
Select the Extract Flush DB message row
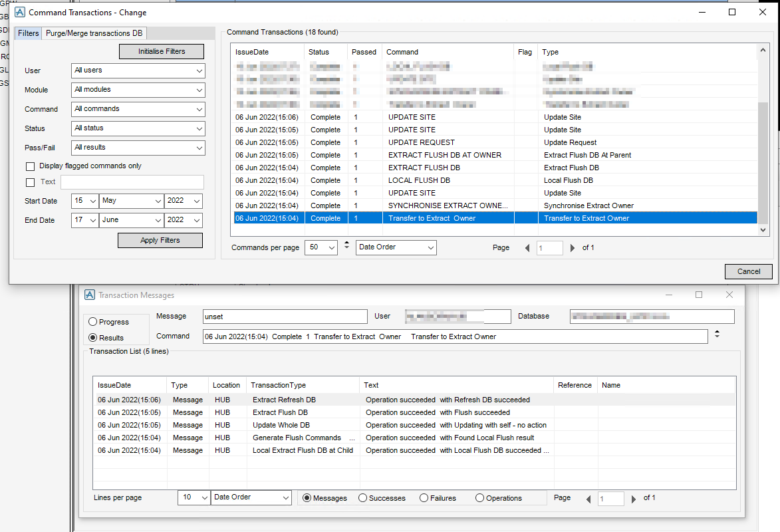[x=414, y=412]
